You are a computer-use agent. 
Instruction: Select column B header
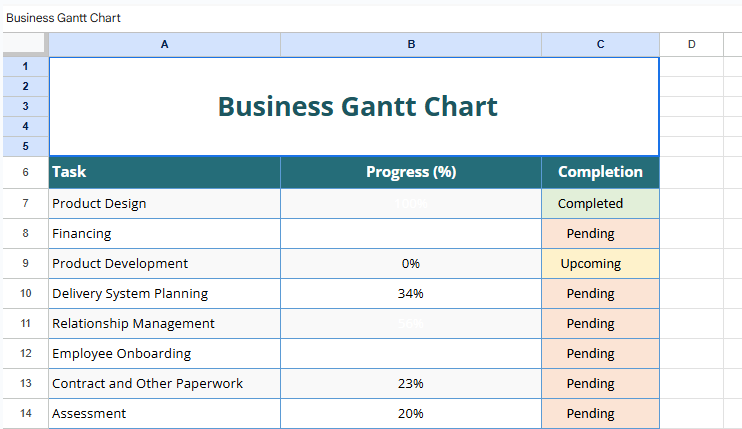coord(410,44)
